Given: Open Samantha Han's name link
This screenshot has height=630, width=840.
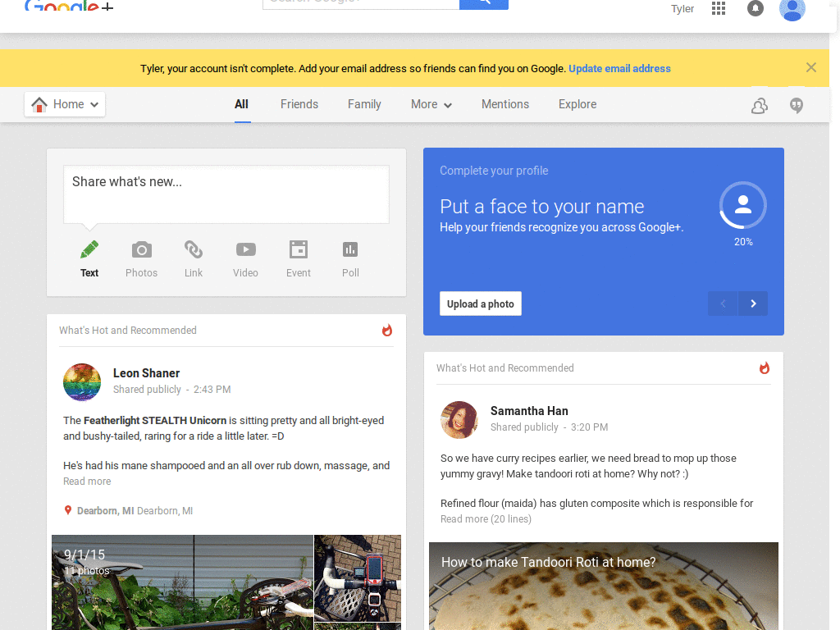Looking at the screenshot, I should [529, 411].
